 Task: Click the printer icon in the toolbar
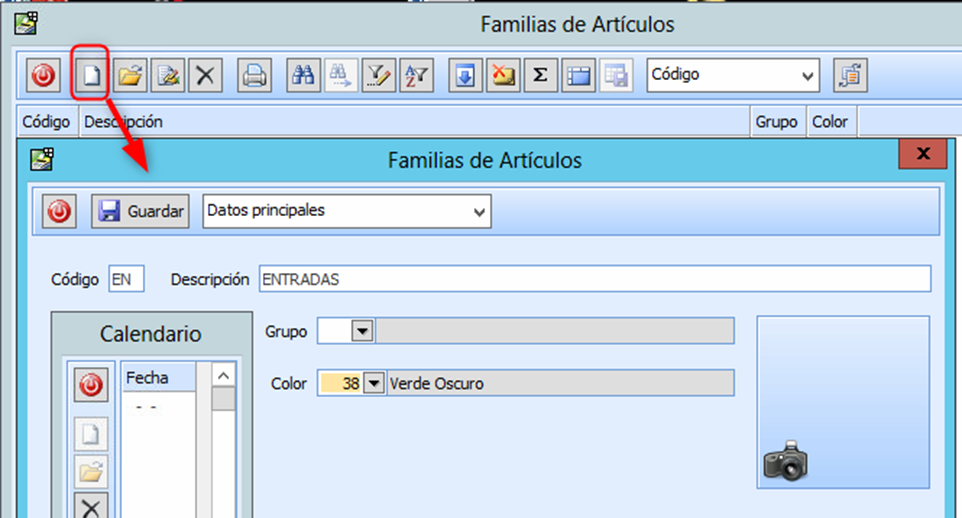coord(254,76)
